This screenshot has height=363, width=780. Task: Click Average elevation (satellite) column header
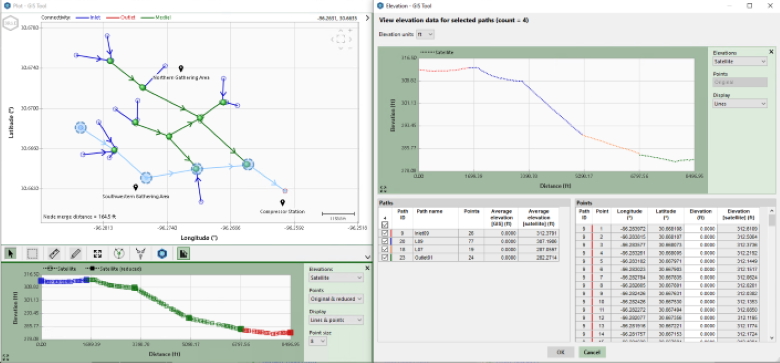coord(538,218)
